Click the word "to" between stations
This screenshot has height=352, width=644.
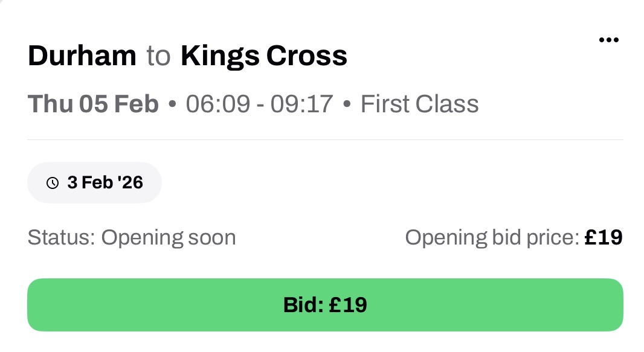coord(158,56)
